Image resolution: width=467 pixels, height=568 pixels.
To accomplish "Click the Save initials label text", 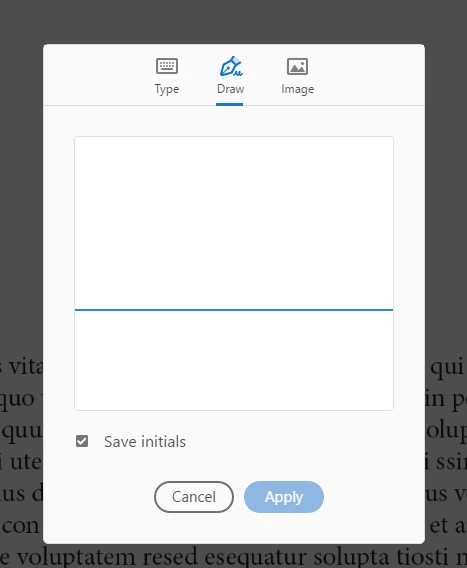I will (x=145, y=442).
